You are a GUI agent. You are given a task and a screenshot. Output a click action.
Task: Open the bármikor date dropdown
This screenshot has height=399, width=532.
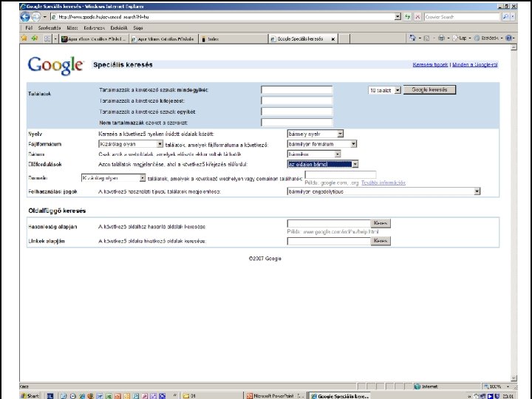point(314,154)
